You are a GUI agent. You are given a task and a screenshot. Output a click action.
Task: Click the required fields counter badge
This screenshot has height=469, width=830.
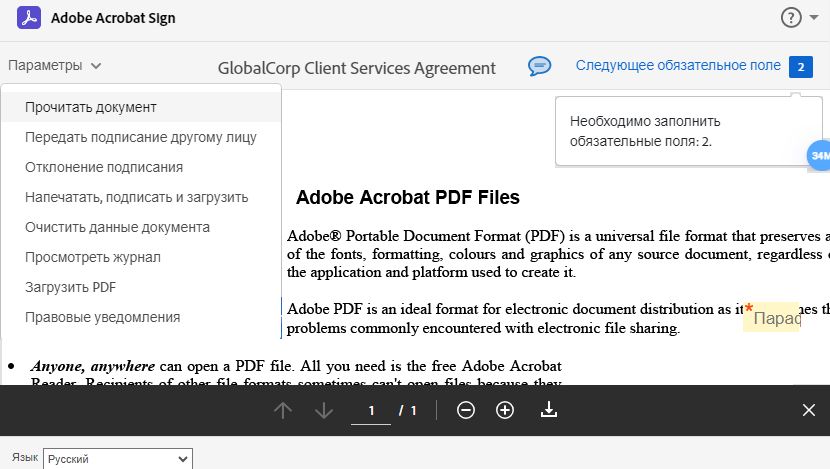click(x=800, y=67)
